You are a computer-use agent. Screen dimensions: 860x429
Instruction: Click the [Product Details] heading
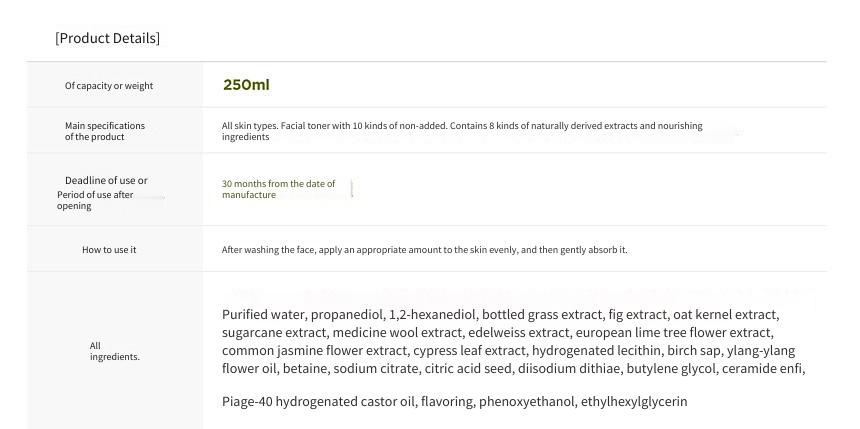[x=108, y=38]
